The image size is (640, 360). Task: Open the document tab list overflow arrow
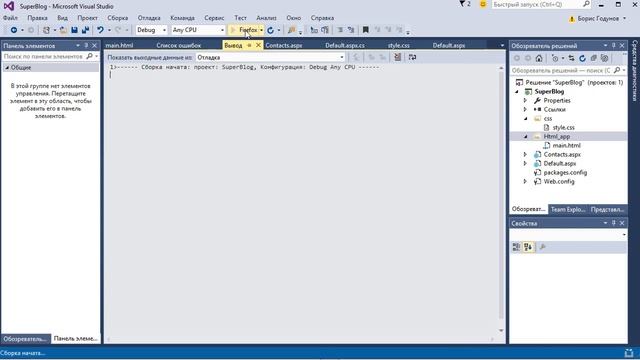(502, 46)
